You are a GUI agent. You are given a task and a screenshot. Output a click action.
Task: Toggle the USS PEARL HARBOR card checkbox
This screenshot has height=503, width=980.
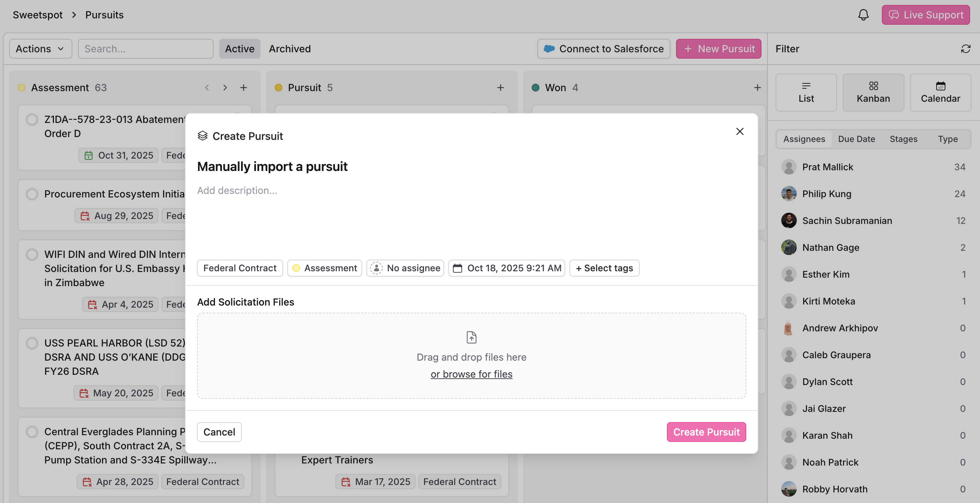[32, 343]
